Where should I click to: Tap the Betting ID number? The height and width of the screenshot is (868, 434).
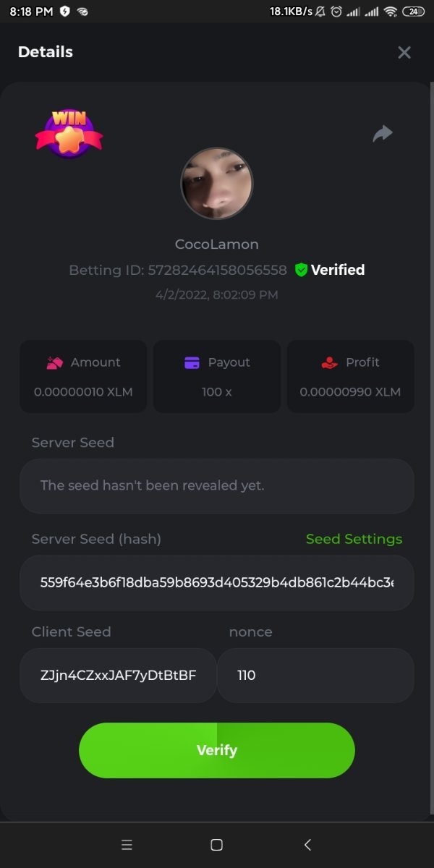click(217, 270)
